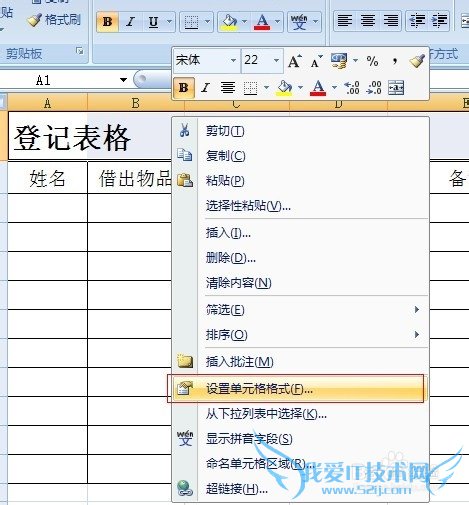This screenshot has width=469, height=505.
Task: Decrease indent in the ribbon
Action: (417, 21)
